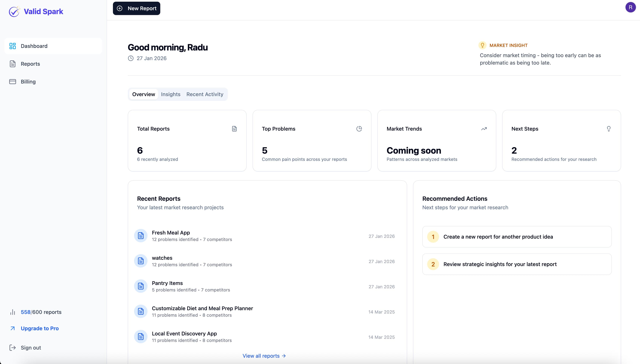Switch to the Insights tab
Screen dimensions: 640x364
pos(171,94)
